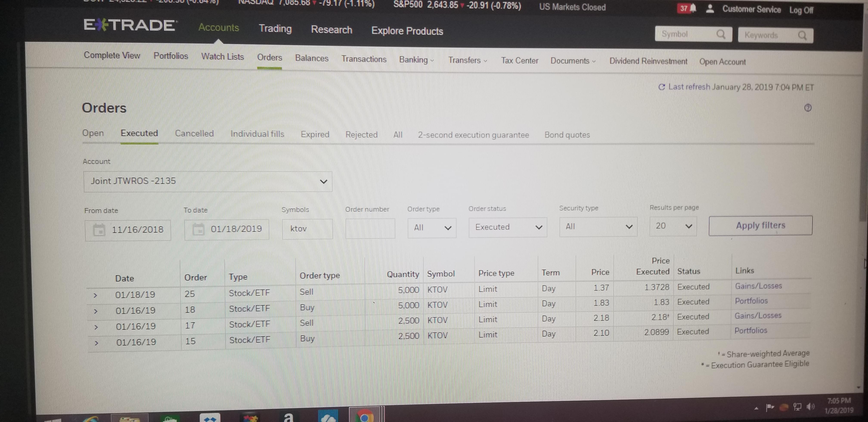The image size is (868, 422).
Task: Click the Keywords search magnifier icon
Action: pyautogui.click(x=802, y=35)
